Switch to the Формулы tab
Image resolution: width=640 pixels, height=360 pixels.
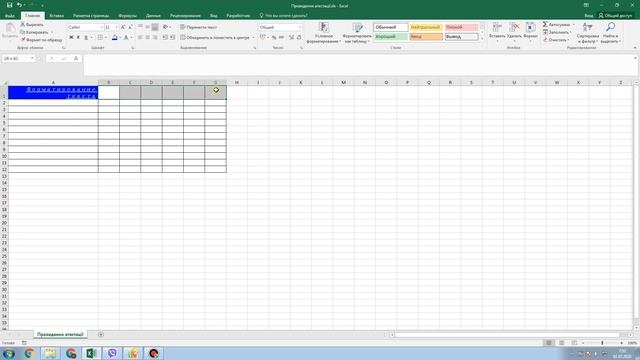(127, 16)
